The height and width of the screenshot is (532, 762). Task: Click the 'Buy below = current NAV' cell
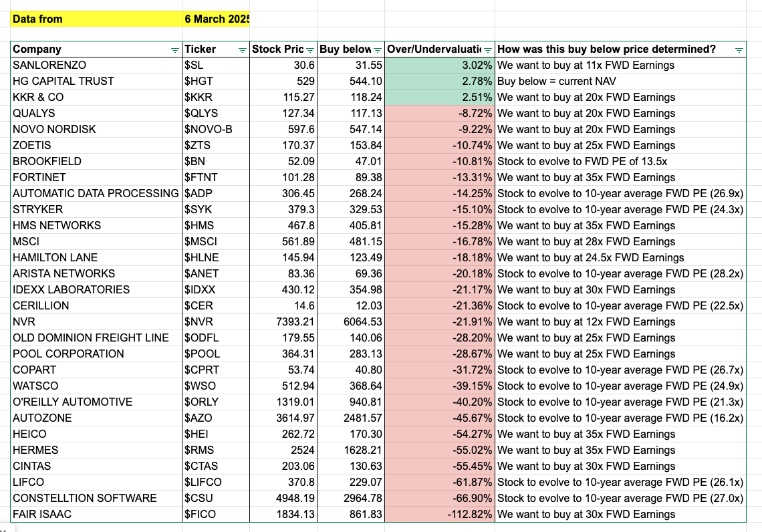(x=620, y=81)
